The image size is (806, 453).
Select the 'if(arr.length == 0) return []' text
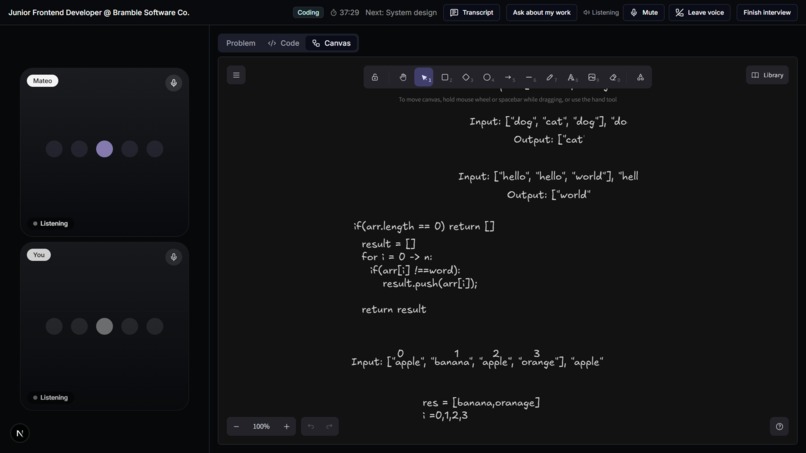[x=424, y=226]
